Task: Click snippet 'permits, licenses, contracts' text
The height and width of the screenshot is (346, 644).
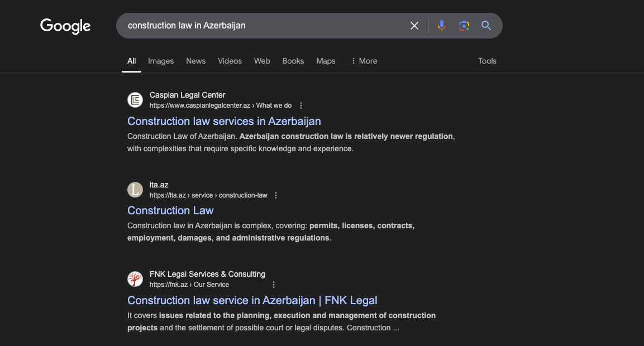Action: (x=362, y=226)
